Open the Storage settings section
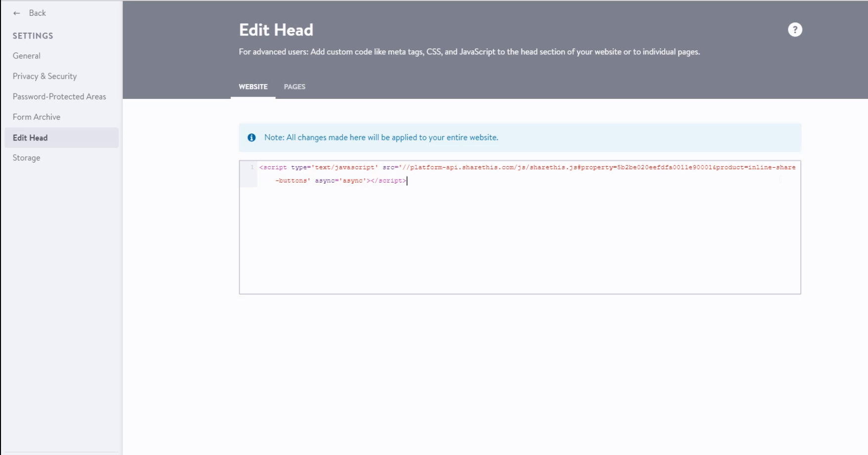The image size is (868, 455). pyautogui.click(x=26, y=157)
